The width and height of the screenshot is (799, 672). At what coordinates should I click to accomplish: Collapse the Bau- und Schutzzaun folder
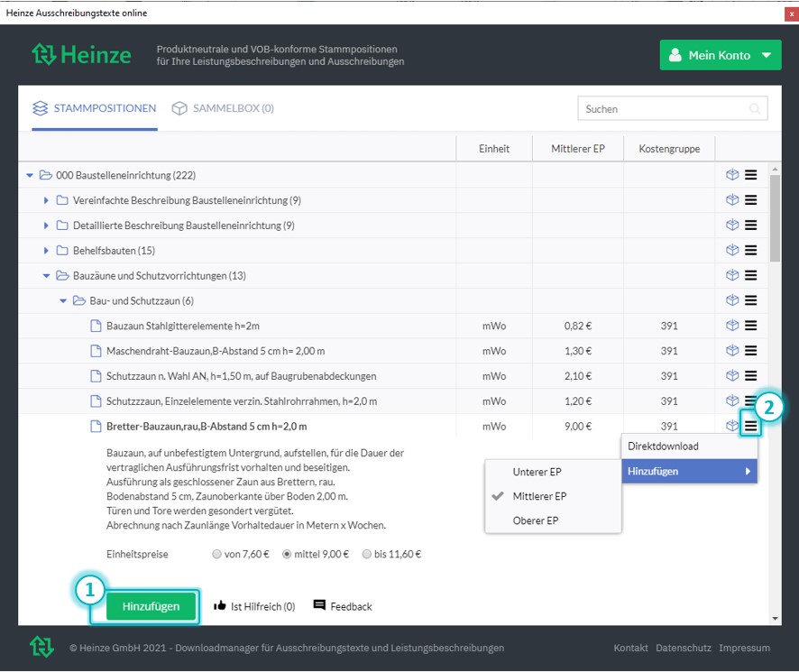[x=63, y=300]
